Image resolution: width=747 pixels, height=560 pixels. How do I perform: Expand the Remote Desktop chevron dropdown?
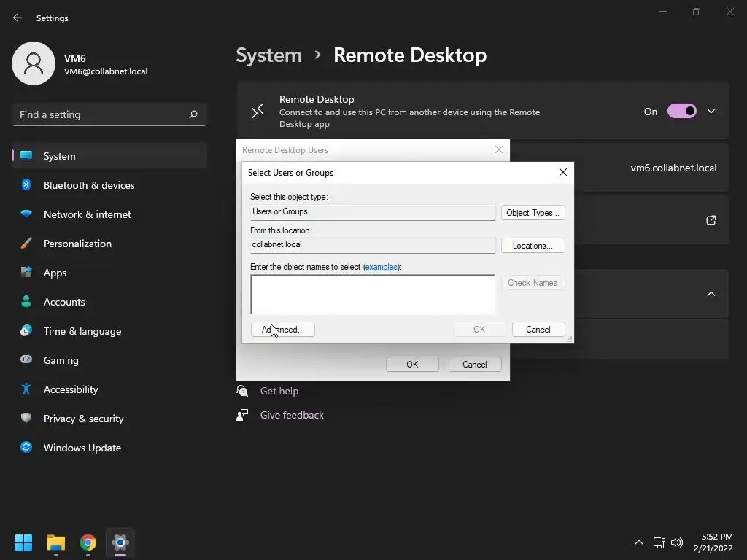pyautogui.click(x=711, y=111)
